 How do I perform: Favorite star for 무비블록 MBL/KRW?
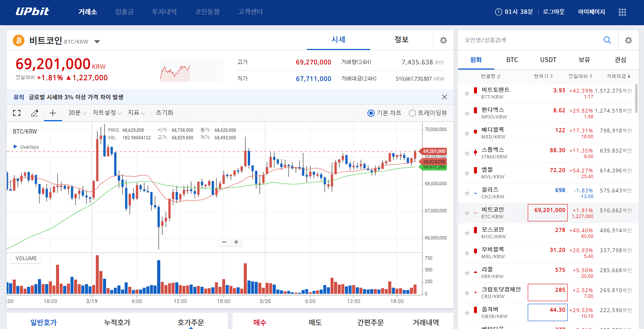(x=467, y=253)
